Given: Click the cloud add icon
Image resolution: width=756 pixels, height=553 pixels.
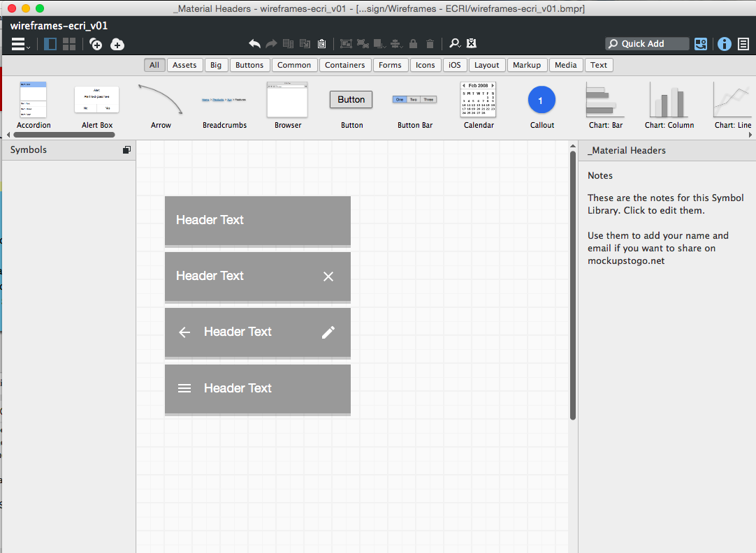Looking at the screenshot, I should point(117,44).
